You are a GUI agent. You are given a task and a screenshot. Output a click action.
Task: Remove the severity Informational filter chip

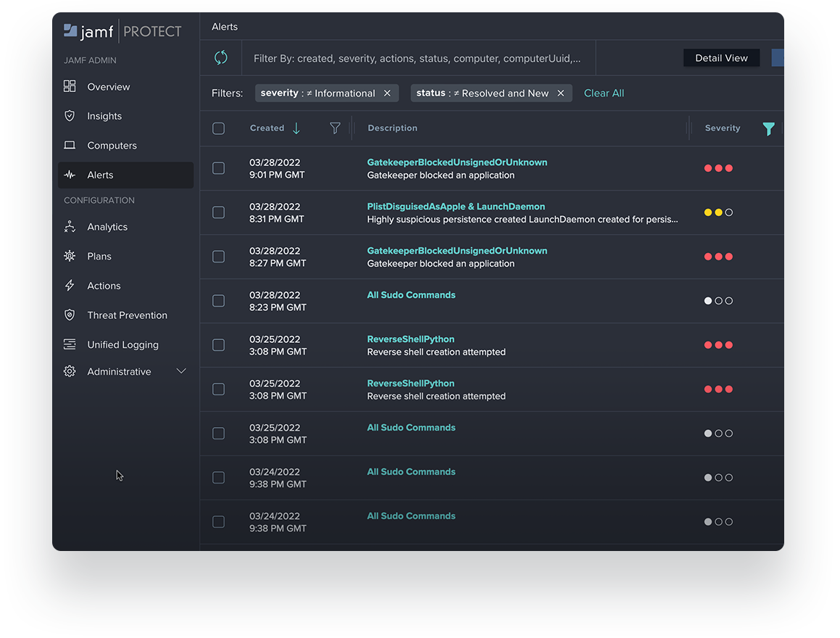click(387, 94)
